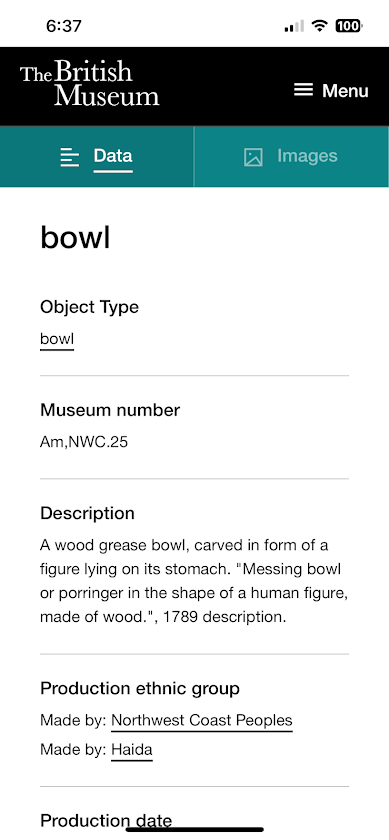The width and height of the screenshot is (389, 840).
Task: Tap the Wi-Fi status icon
Action: pyautogui.click(x=320, y=25)
